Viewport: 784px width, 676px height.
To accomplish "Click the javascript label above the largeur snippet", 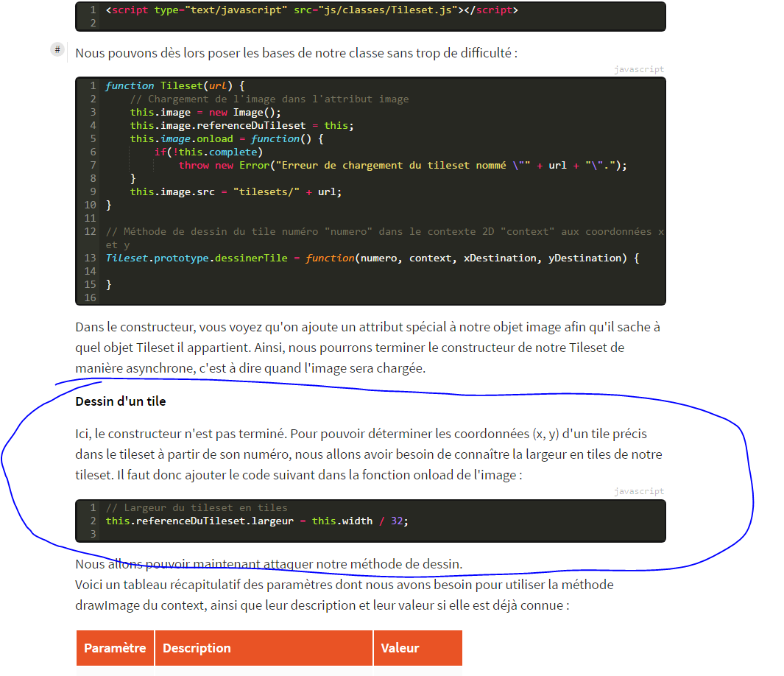I will pos(638,491).
